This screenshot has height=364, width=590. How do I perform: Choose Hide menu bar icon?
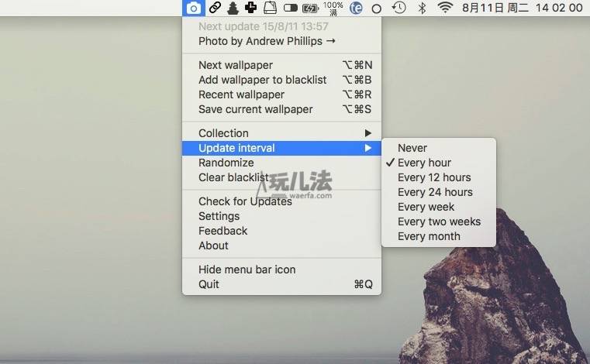[x=282, y=270]
